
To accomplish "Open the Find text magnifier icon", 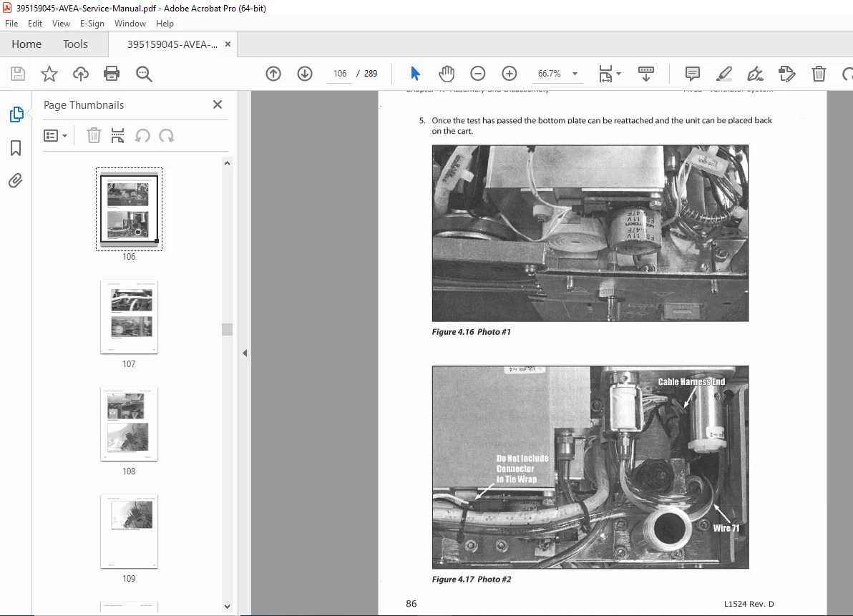I will [144, 74].
